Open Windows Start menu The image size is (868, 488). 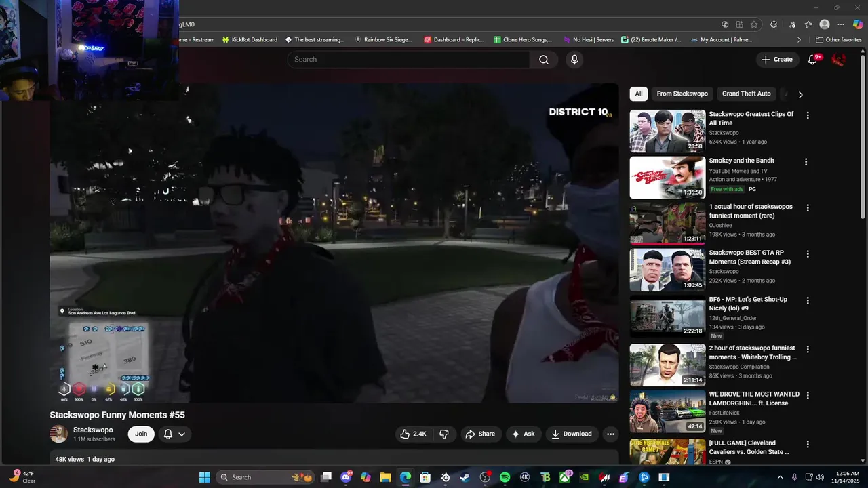(x=204, y=477)
